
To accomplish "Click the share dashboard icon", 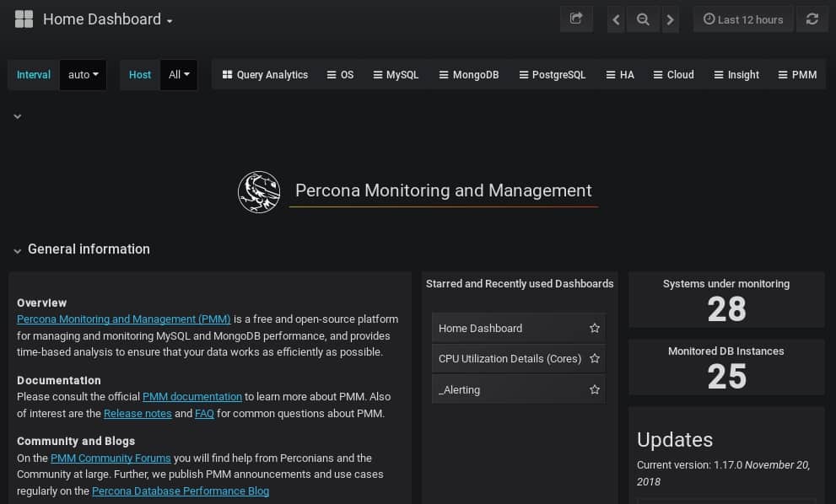I will [576, 19].
